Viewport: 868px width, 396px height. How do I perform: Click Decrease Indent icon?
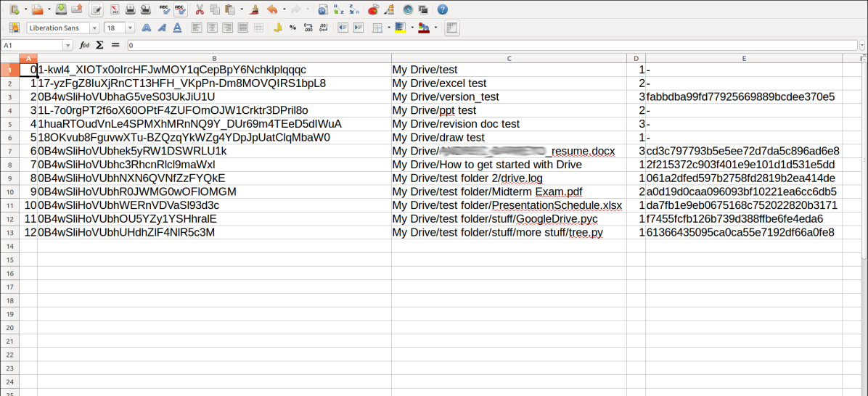(x=343, y=28)
